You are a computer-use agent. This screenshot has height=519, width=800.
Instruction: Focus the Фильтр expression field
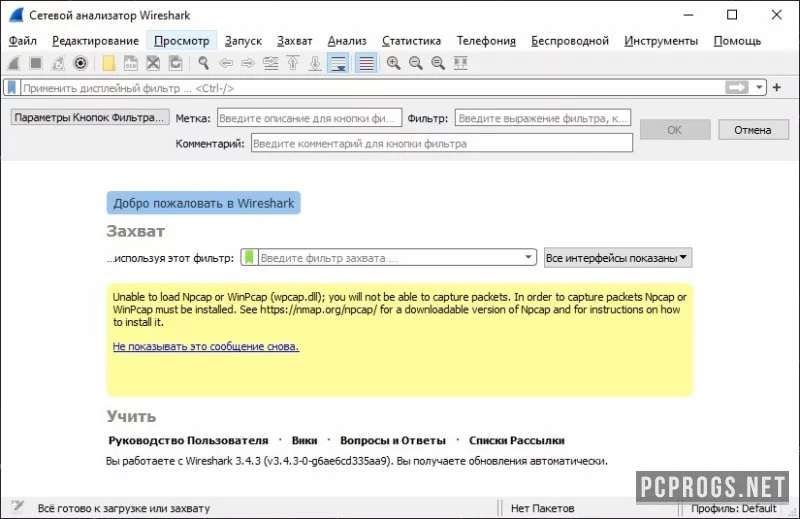543,118
